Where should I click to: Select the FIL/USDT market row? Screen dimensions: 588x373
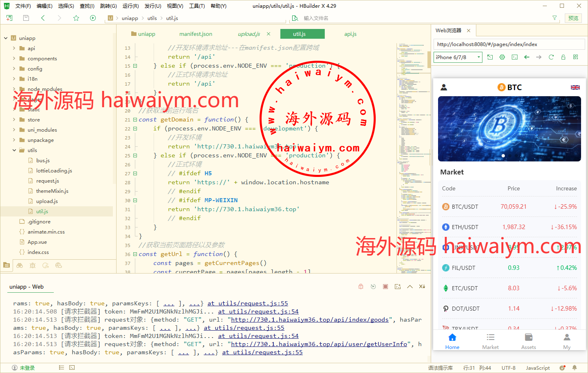click(x=509, y=268)
